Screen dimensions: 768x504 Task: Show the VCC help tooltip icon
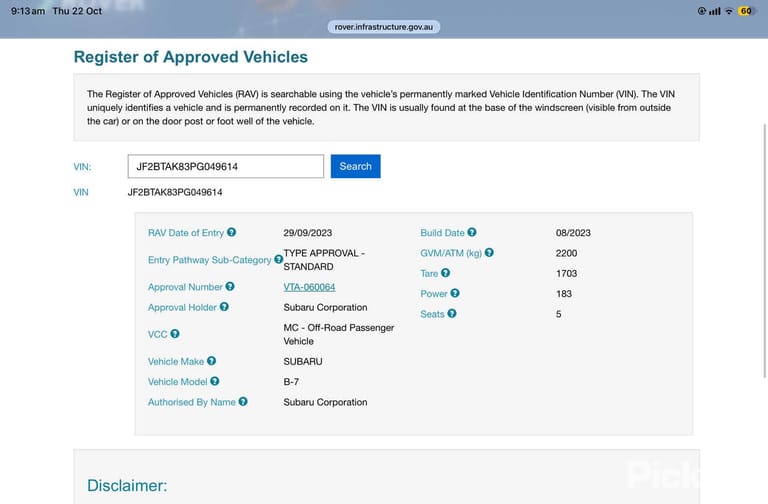[x=174, y=334]
